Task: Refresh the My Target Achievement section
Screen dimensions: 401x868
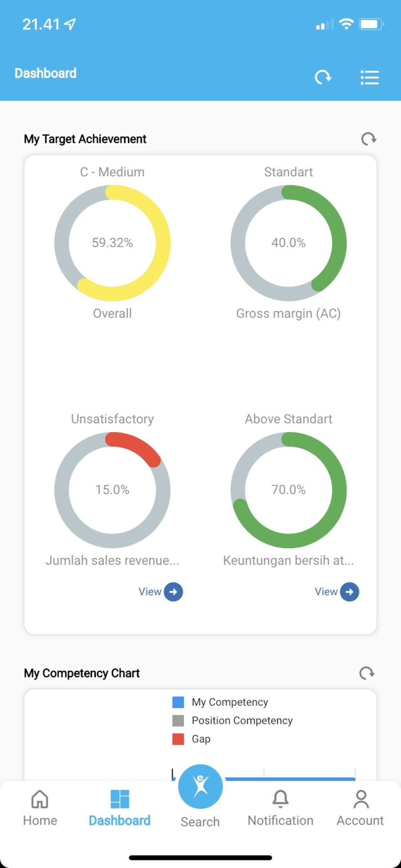Action: click(368, 139)
